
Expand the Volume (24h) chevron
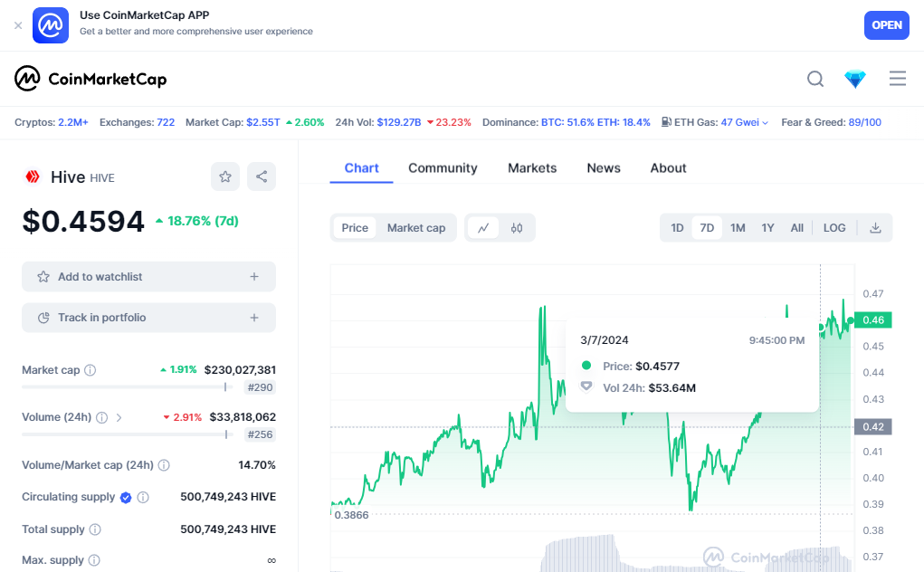[119, 417]
